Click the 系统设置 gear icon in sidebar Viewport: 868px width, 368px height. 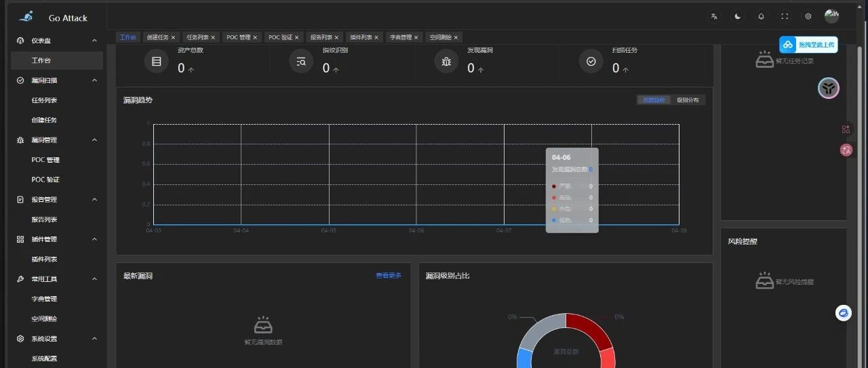(x=20, y=339)
